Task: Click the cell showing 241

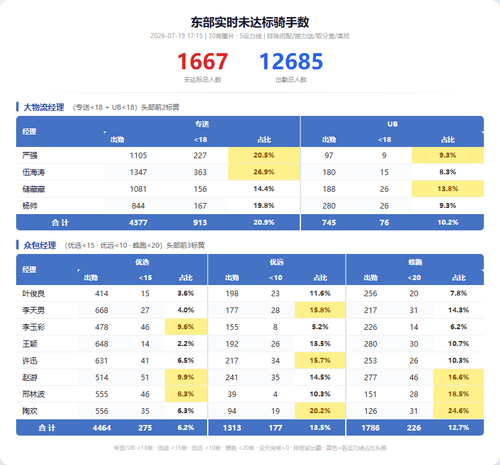Action: click(232, 377)
